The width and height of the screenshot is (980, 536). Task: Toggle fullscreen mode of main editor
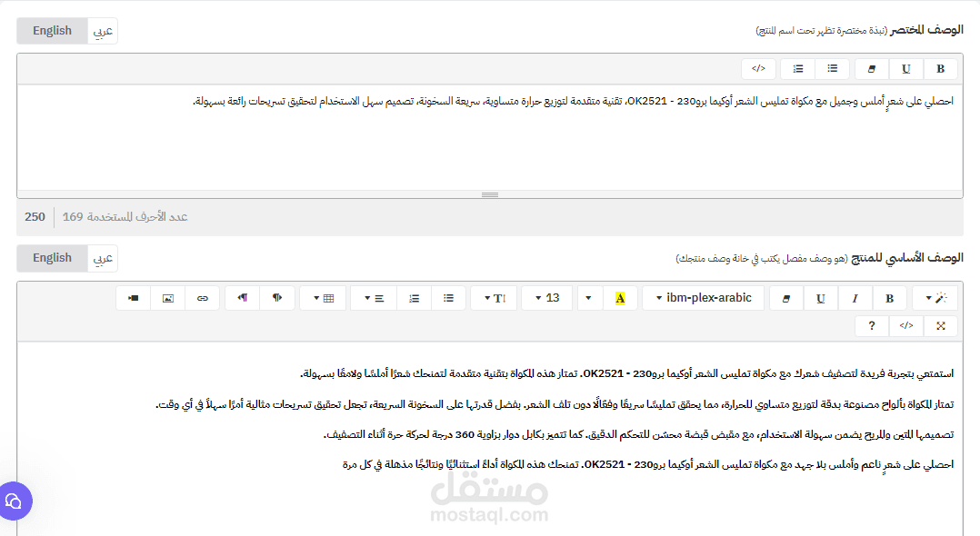coord(941,325)
